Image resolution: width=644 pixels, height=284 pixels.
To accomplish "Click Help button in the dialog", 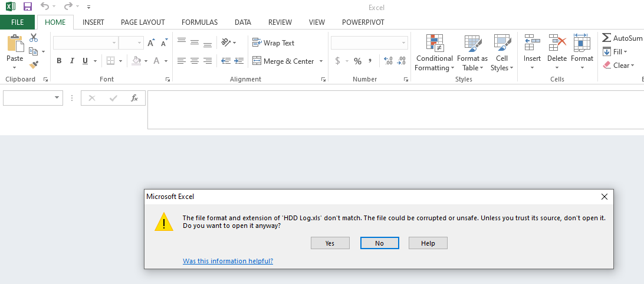I will tap(428, 243).
